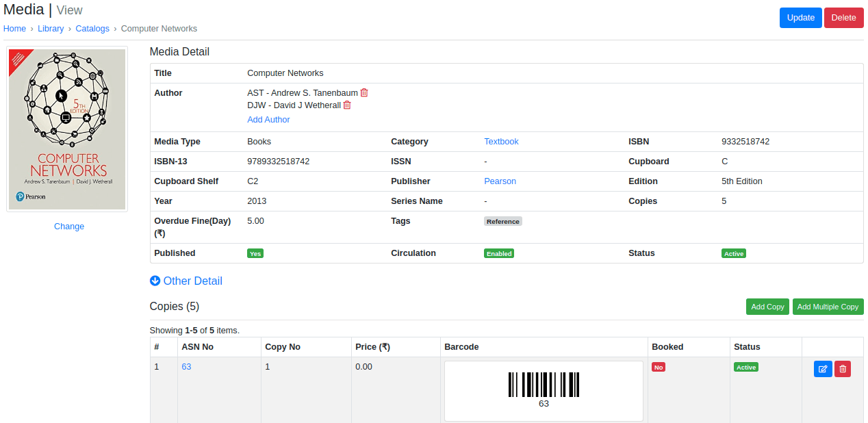
Task: Click the down-arrow icon beside Other Detail
Action: [155, 281]
